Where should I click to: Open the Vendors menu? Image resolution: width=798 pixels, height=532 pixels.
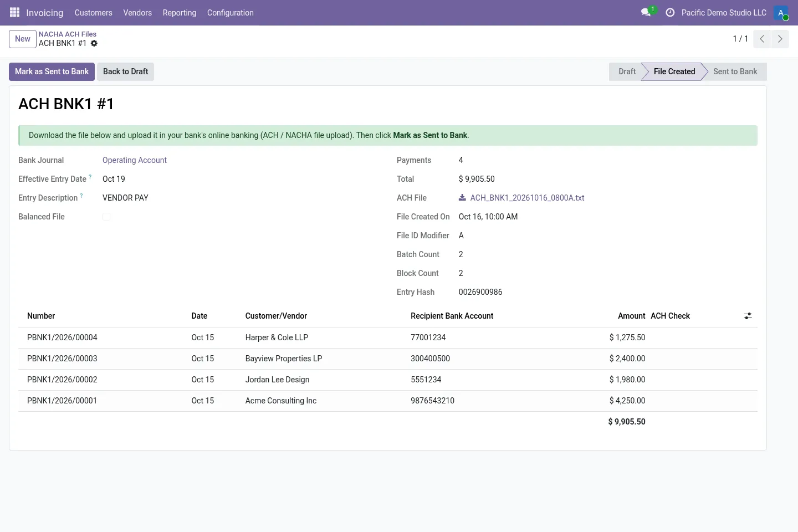[x=137, y=13]
